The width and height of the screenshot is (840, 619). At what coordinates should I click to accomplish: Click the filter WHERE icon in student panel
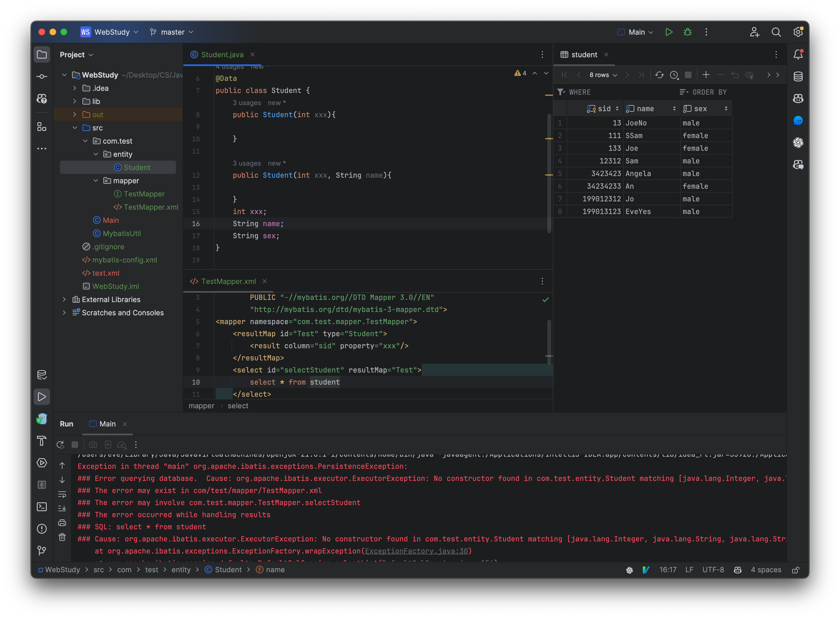[x=562, y=92]
